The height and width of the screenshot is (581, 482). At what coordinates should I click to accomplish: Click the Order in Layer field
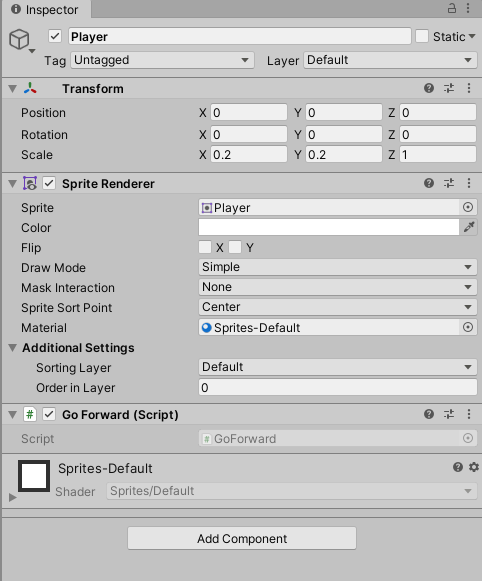tap(338, 387)
